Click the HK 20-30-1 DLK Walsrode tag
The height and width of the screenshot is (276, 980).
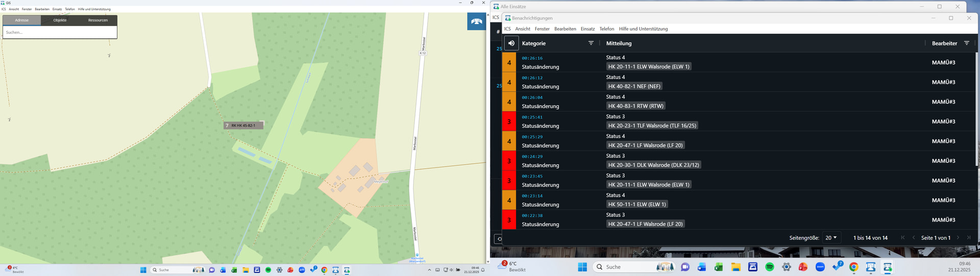[653, 165]
